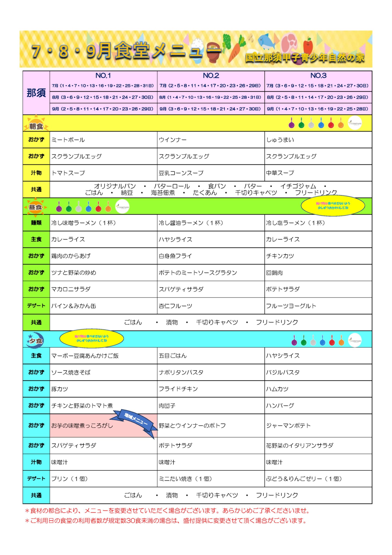Click the yellow fried-food notice bubble in lunch banner
The width and height of the screenshot is (392, 555).
tap(333, 206)
